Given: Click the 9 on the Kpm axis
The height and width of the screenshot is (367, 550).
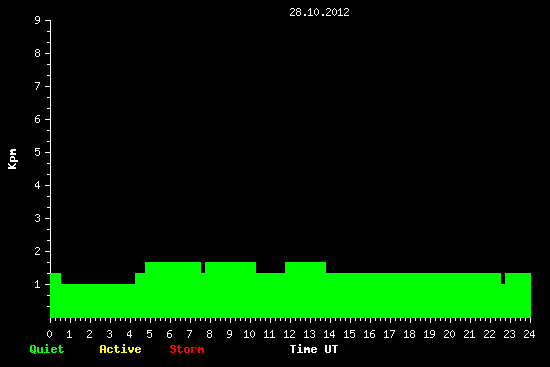Looking at the screenshot, I should (x=38, y=20).
